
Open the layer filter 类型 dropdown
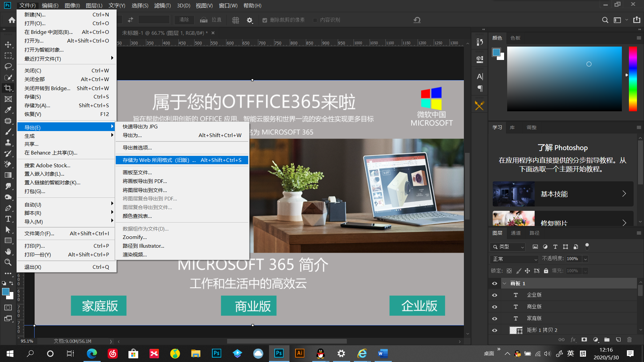click(x=508, y=247)
